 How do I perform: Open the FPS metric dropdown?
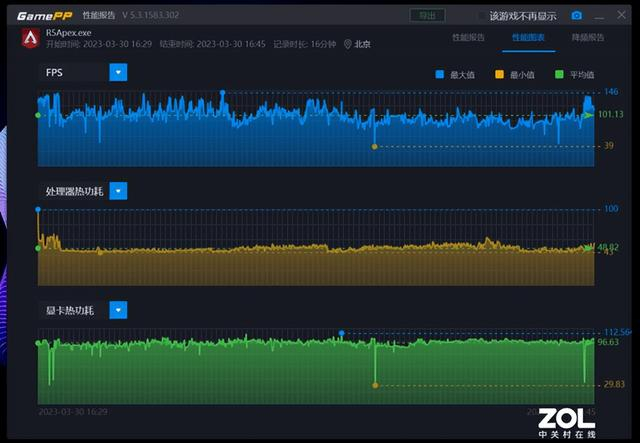pos(118,72)
